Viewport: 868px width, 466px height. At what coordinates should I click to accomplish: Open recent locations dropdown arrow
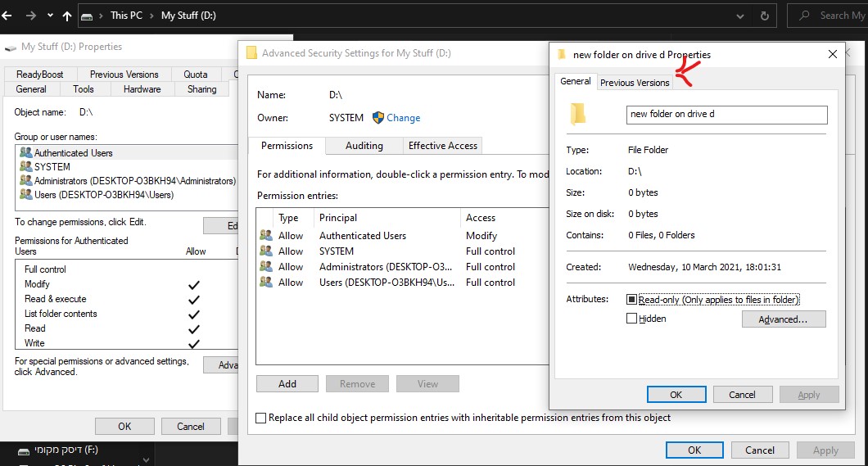coord(50,16)
